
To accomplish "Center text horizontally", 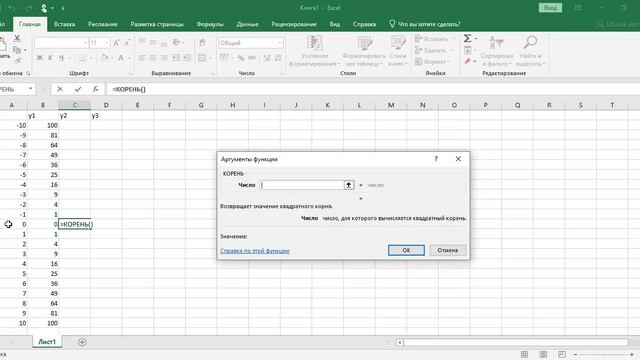I will tap(153, 58).
